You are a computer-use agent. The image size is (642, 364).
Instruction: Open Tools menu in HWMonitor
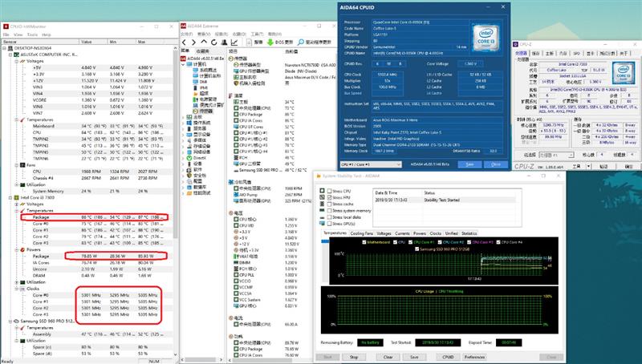32,34
